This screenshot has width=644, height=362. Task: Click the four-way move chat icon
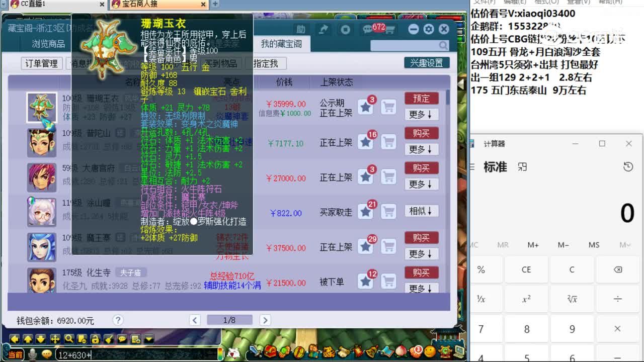55,339
